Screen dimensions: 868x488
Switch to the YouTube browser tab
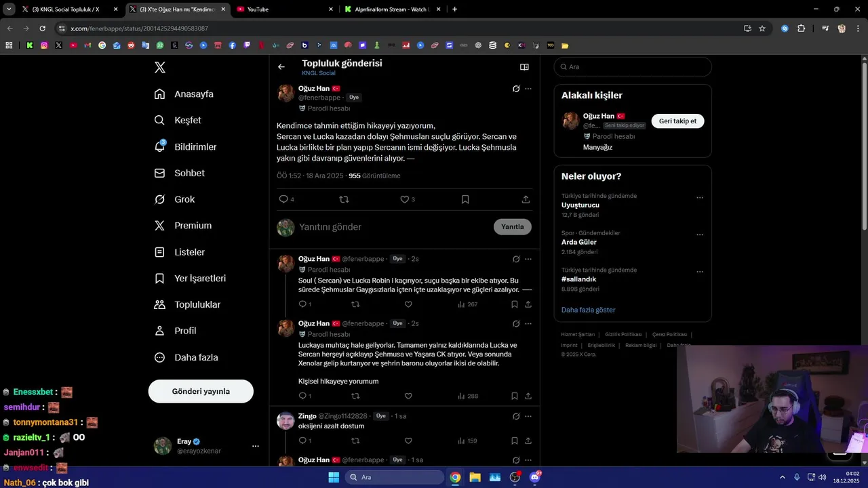pos(285,9)
